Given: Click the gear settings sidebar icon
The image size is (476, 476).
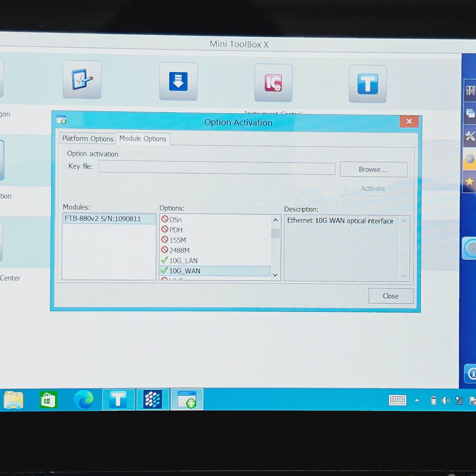Looking at the screenshot, I should pyautogui.click(x=470, y=159).
